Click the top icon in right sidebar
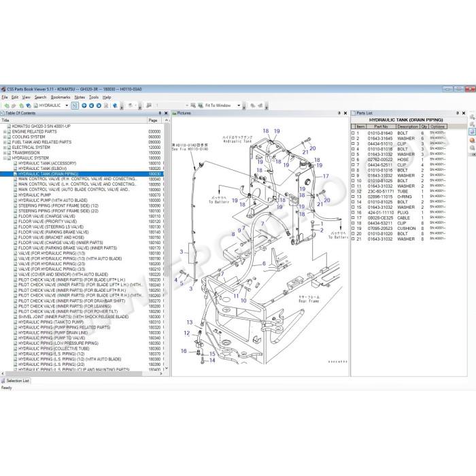 point(472,116)
